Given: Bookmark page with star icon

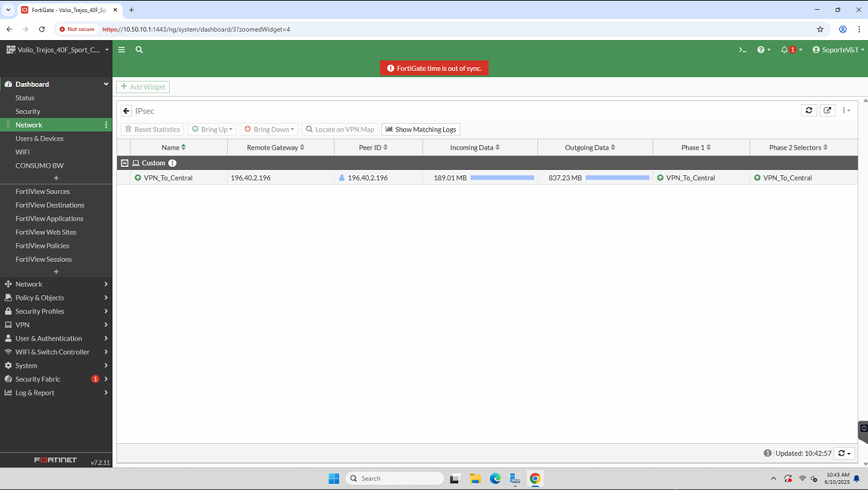Looking at the screenshot, I should pyautogui.click(x=820, y=29).
